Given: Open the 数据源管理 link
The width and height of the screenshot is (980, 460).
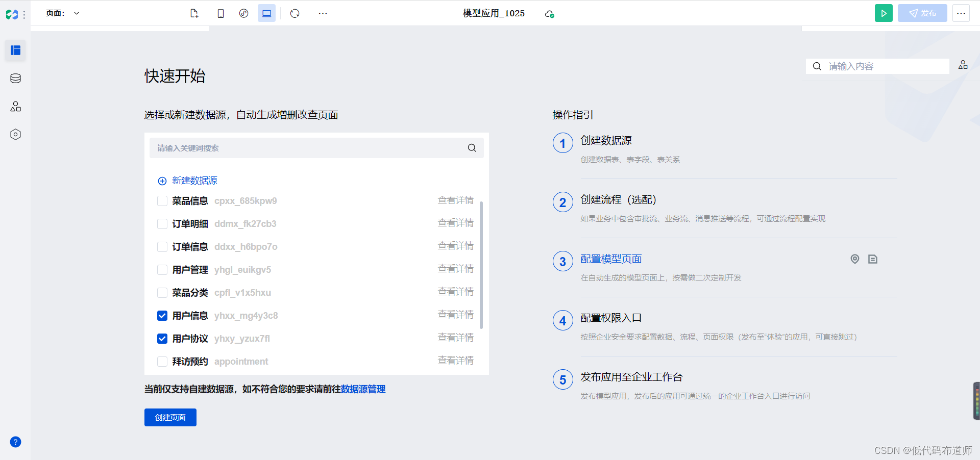Looking at the screenshot, I should pyautogui.click(x=363, y=389).
